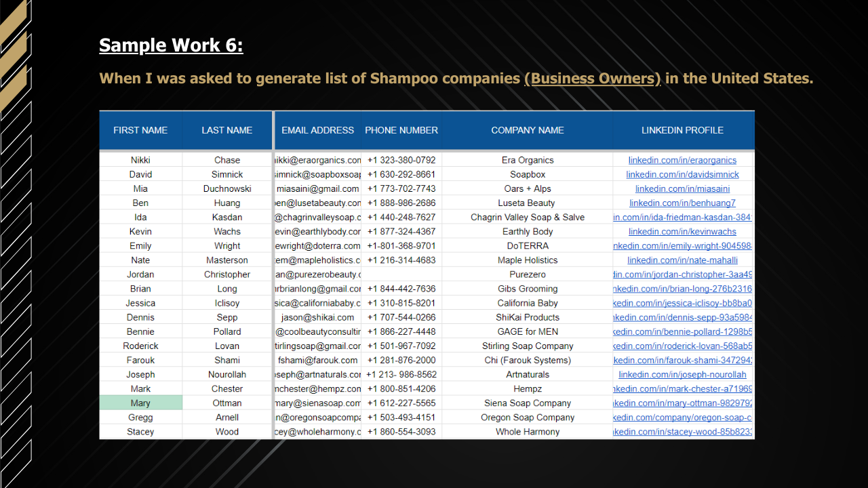
Task: Select the company cell "Chi (Farouk Systems)"
Action: coord(528,360)
